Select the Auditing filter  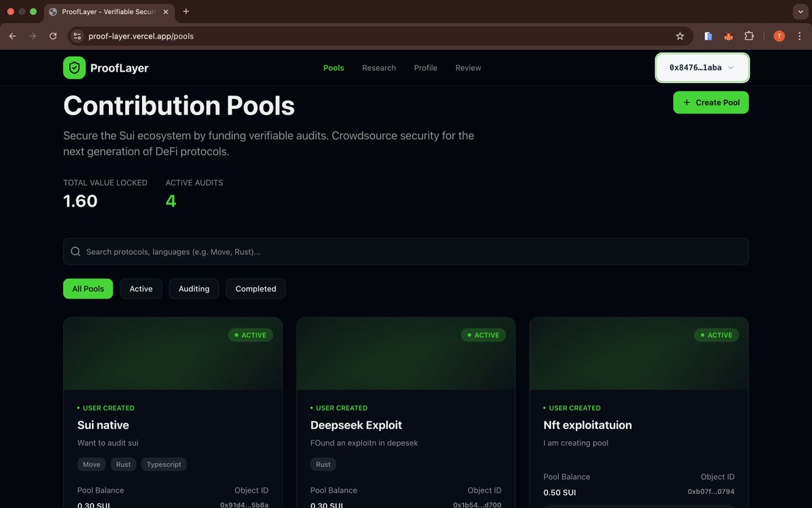point(194,289)
